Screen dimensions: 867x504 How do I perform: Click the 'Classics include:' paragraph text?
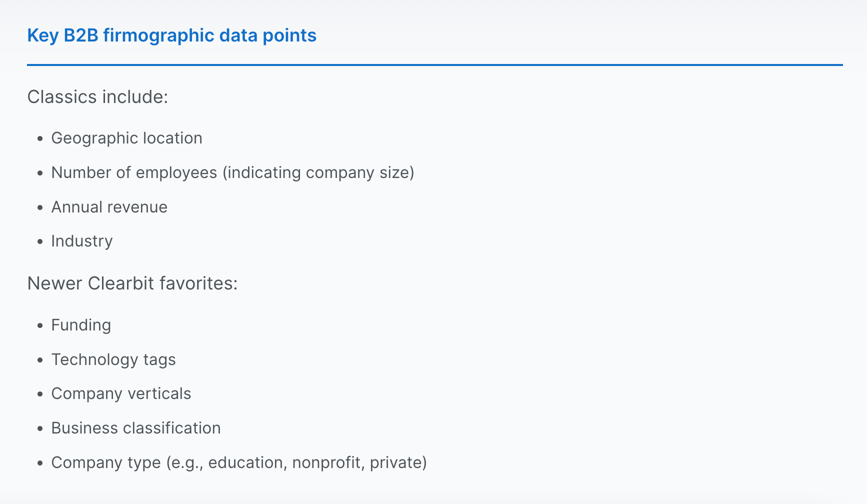(x=97, y=97)
